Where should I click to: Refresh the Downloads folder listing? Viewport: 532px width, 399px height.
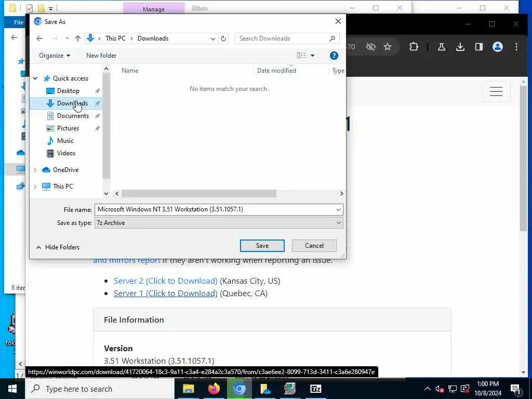pyautogui.click(x=223, y=38)
